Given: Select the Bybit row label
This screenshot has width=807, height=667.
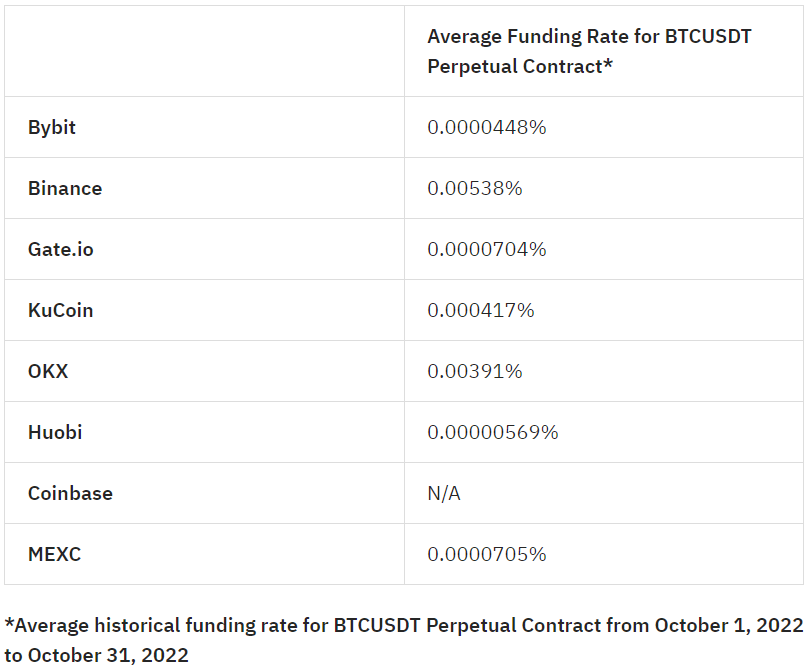Looking at the screenshot, I should [x=52, y=127].
